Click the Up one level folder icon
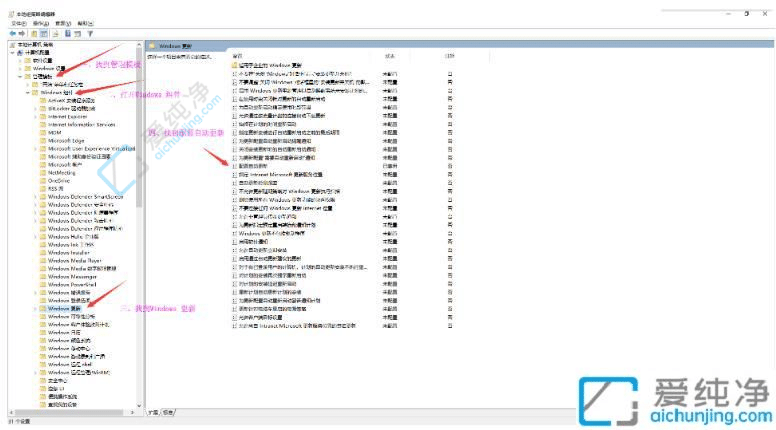This screenshot has width=776, height=430. pos(34,34)
